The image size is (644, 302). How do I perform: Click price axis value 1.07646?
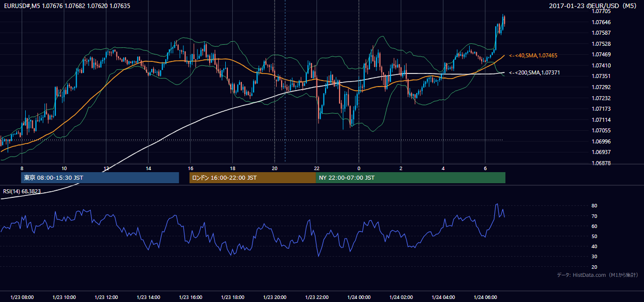601,22
